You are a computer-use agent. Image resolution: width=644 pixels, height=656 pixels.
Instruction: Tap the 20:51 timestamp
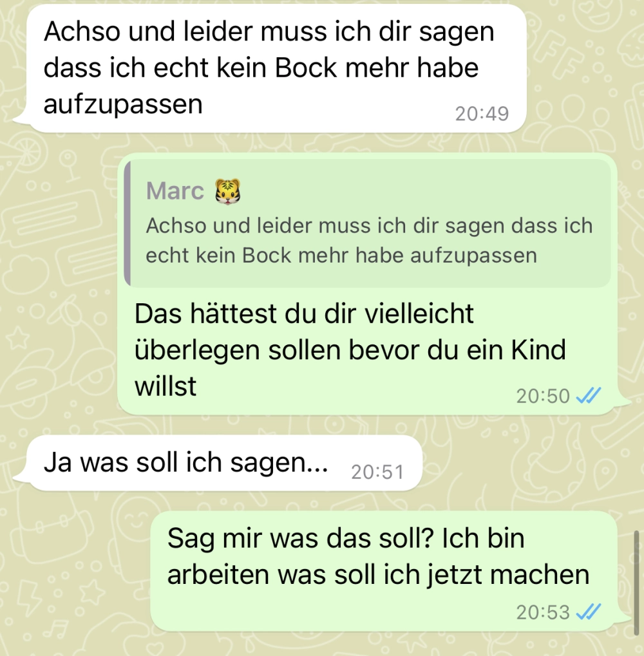pos(377,473)
